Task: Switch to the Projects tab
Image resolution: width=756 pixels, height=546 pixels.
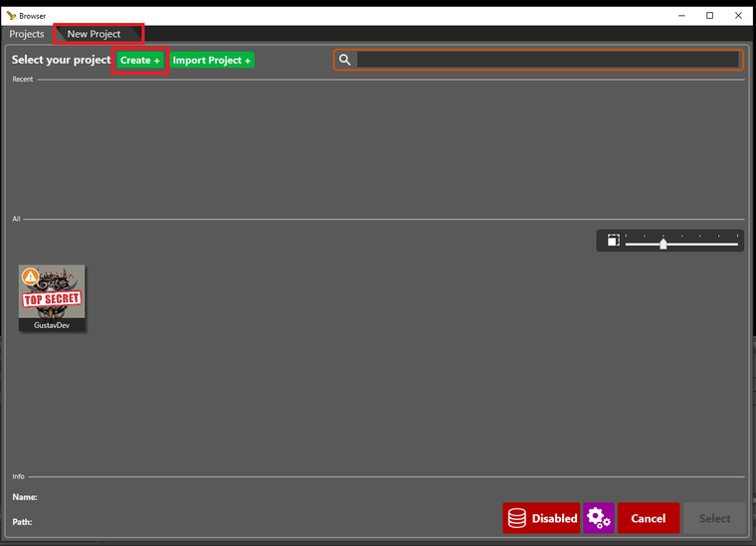Action: coord(27,34)
